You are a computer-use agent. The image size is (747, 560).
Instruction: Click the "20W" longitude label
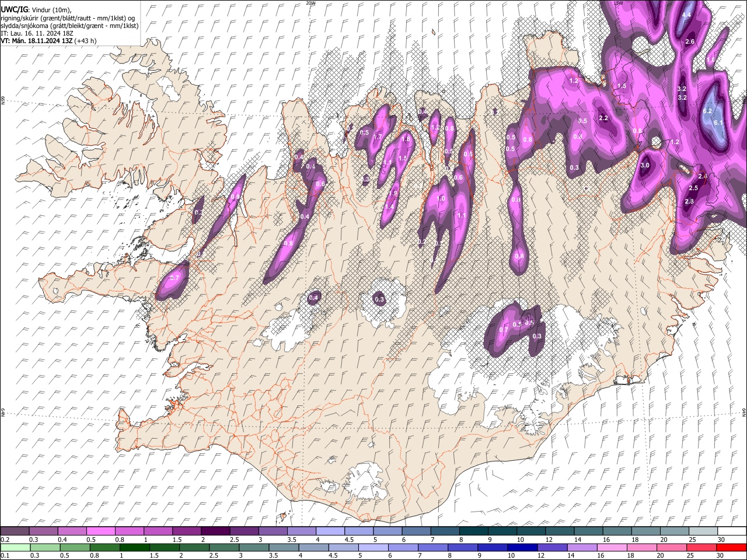[310, 3]
